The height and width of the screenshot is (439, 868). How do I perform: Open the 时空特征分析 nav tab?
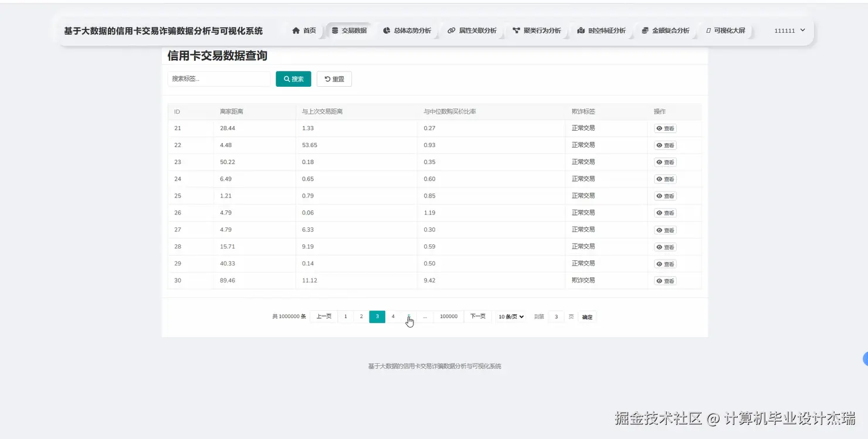tap(601, 30)
